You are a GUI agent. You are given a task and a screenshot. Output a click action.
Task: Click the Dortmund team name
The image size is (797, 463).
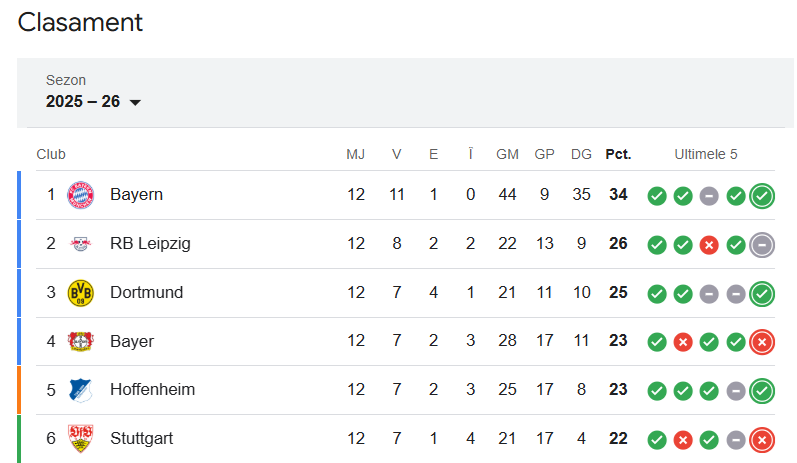pos(146,293)
